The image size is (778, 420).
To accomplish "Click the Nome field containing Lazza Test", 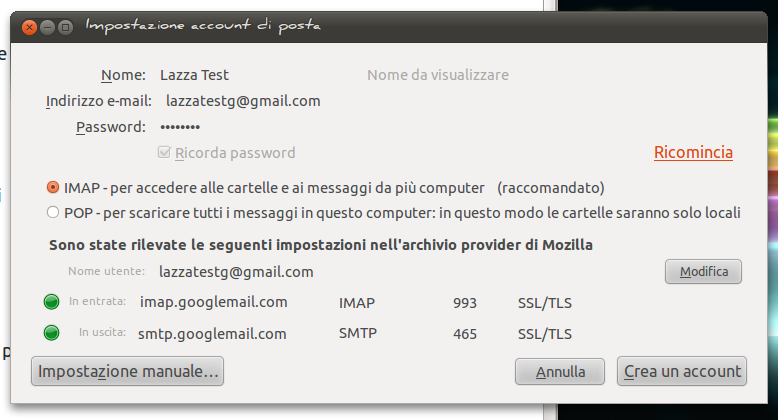I will (x=250, y=75).
